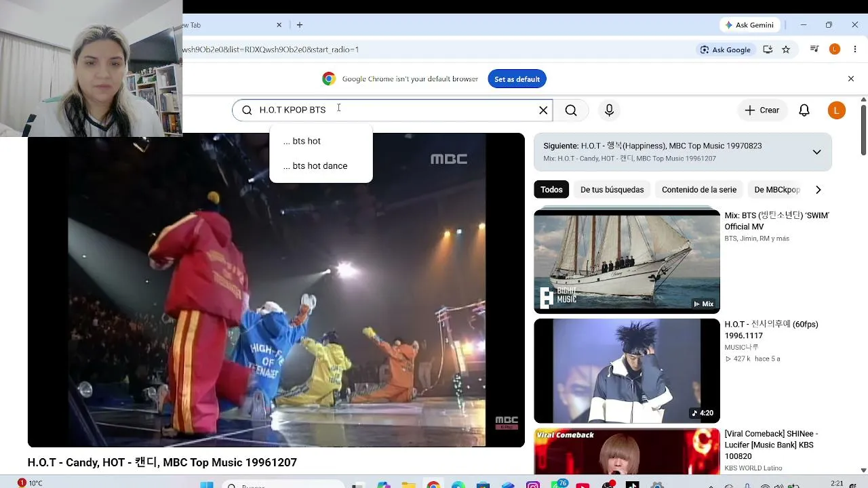Select the 'Contenido de la serie' chip
868x488 pixels.
point(699,190)
